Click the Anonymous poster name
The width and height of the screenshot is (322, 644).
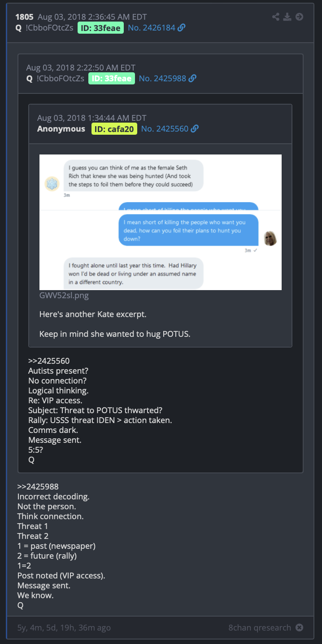pos(61,129)
